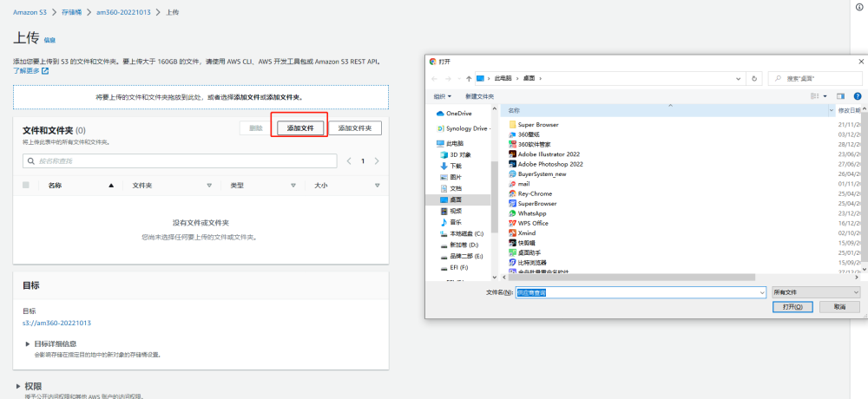Click the next page arrow in the files table
Screen dimensions: 868x399
pos(377,161)
